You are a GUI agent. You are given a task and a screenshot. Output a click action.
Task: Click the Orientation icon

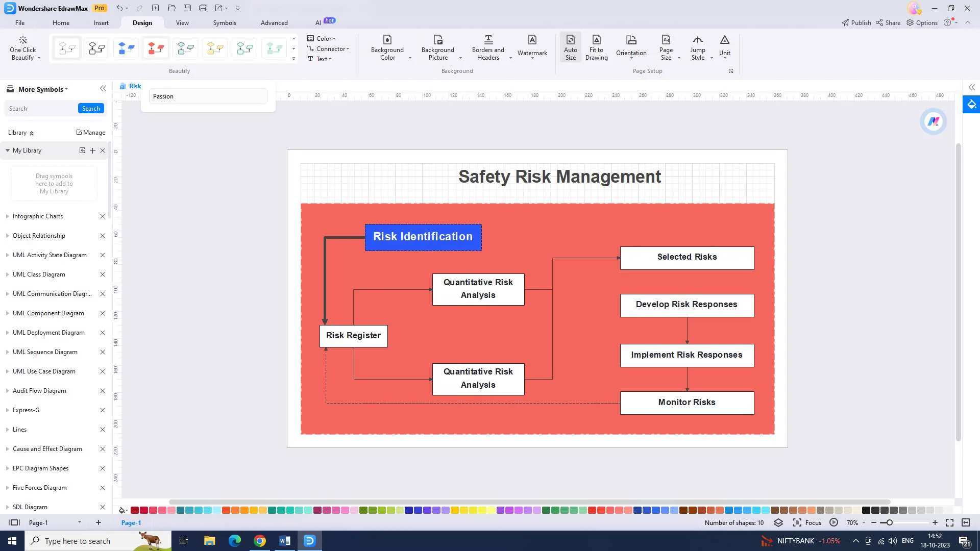pos(631,47)
